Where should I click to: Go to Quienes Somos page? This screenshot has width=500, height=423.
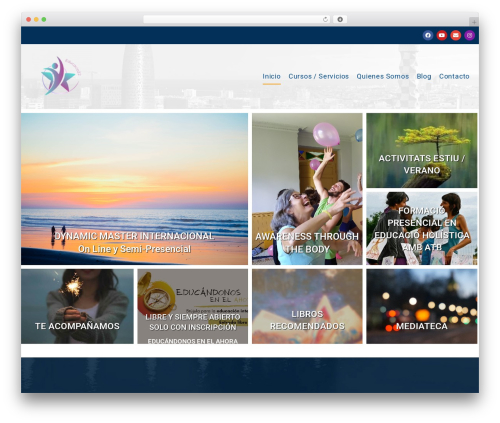(x=382, y=76)
